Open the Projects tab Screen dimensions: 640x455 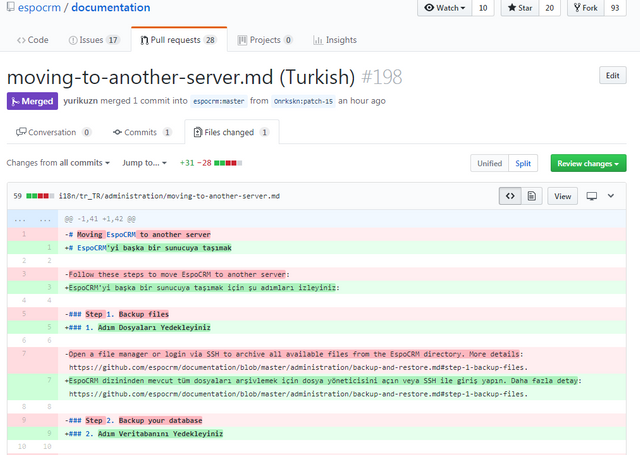265,40
